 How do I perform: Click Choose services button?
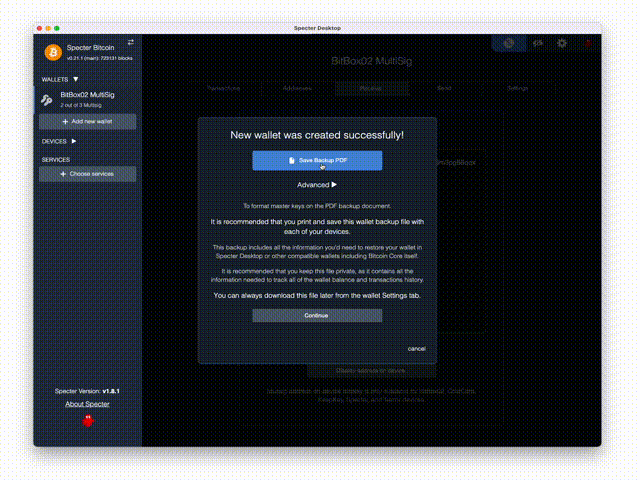tap(87, 174)
